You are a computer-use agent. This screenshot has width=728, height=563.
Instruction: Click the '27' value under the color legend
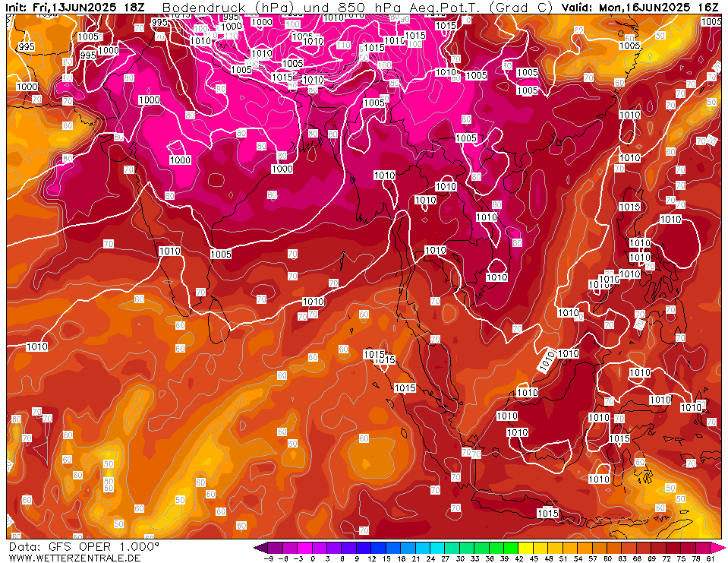[446, 558]
